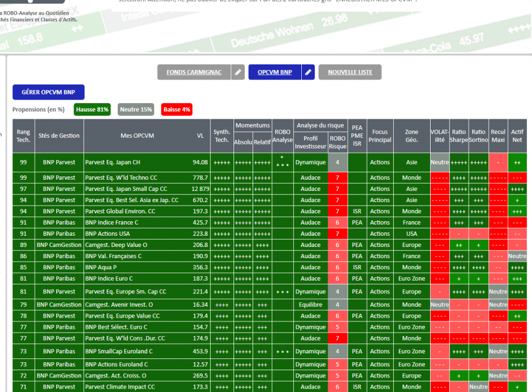Click Euro Zone cell for BNP Indice Euro C
The image size is (532, 392).
click(x=412, y=278)
